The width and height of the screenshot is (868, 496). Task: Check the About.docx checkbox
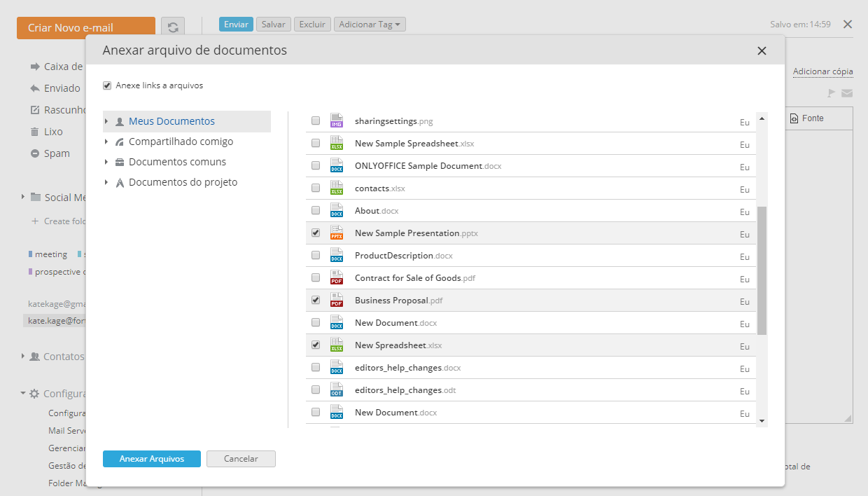[x=316, y=210]
